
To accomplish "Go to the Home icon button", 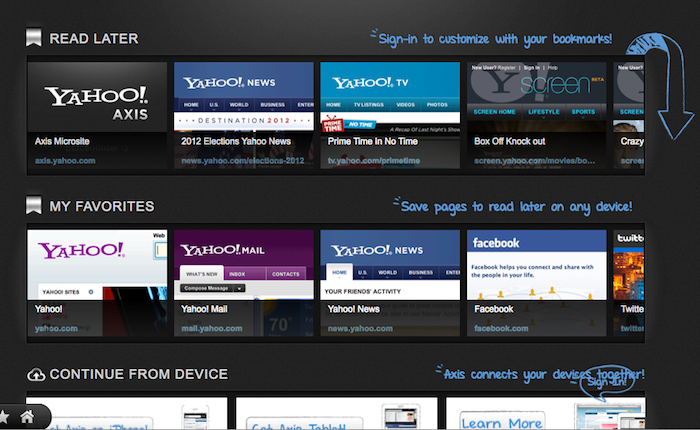I will 28,417.
